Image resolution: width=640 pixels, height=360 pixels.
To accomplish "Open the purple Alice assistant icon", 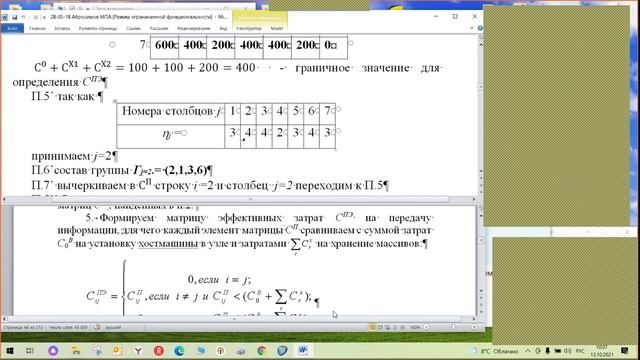I will (x=53, y=351).
